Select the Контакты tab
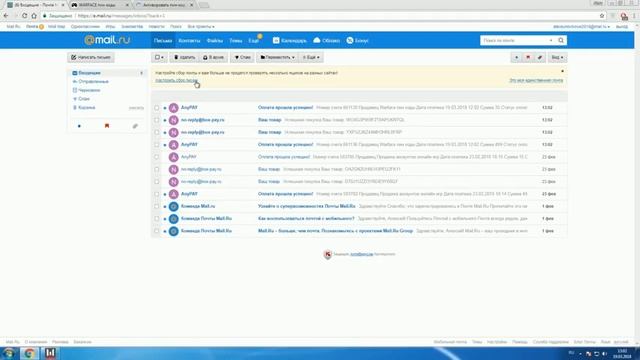Viewport: 640px width, 360px height. pos(189,41)
